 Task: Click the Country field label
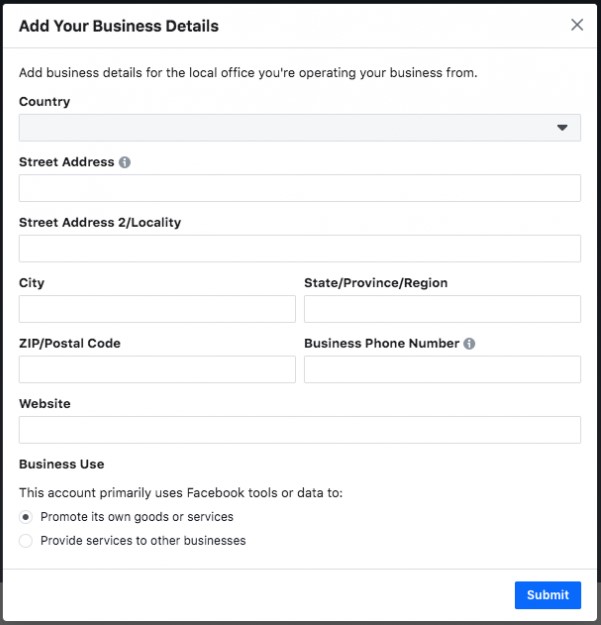coord(44,102)
